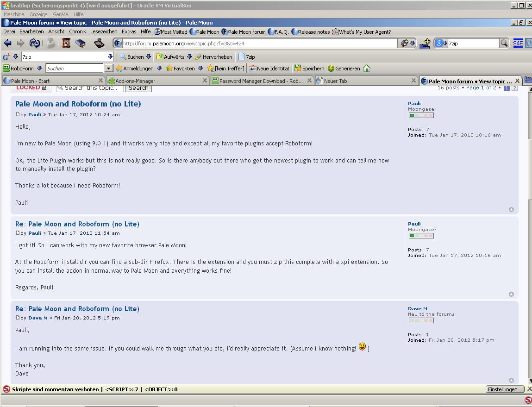Open the Anmeldungen dropdown

[159, 69]
